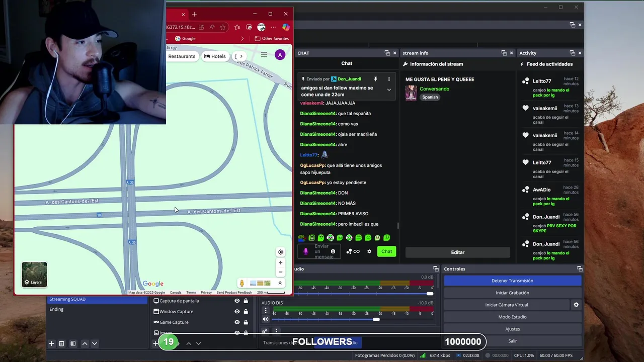
Task: Open scene filters icon in Scenes panel
Action: tap(73, 343)
